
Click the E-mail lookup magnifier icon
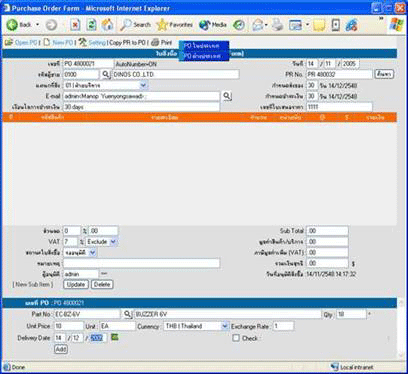click(227, 96)
